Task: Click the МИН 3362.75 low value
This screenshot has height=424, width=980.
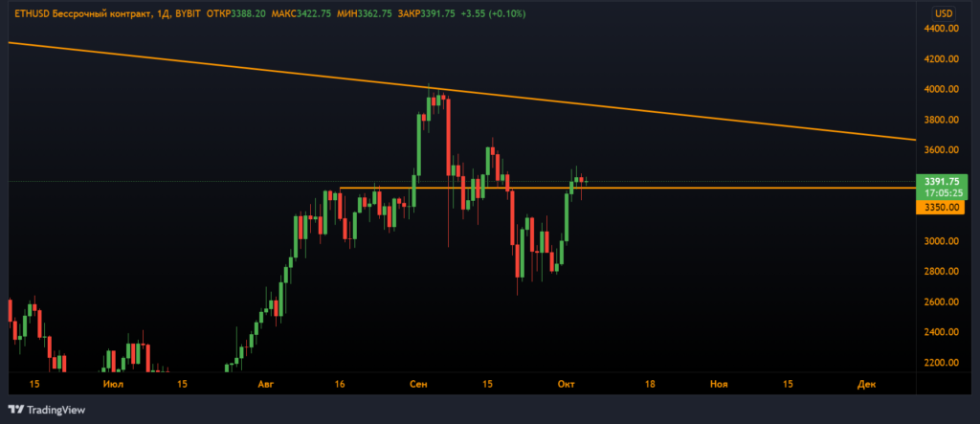Action: coord(365,13)
